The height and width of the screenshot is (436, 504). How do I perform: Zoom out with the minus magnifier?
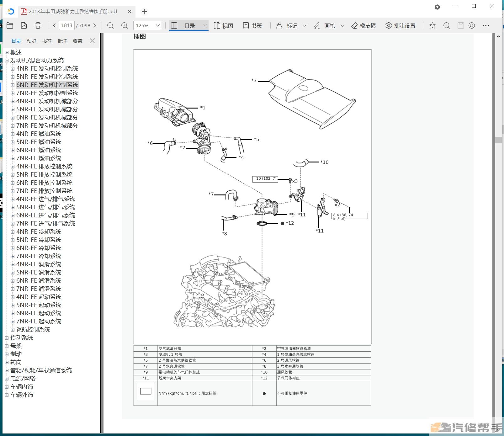(x=110, y=26)
